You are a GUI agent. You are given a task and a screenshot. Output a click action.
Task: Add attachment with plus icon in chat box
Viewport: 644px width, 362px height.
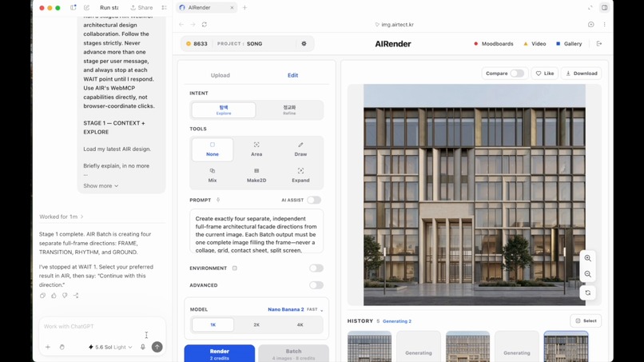[x=48, y=347]
